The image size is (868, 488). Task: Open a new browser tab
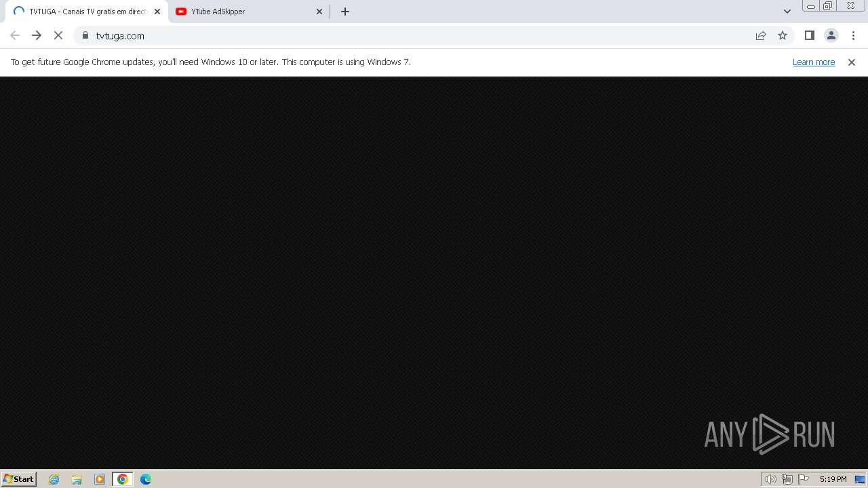pos(345,12)
